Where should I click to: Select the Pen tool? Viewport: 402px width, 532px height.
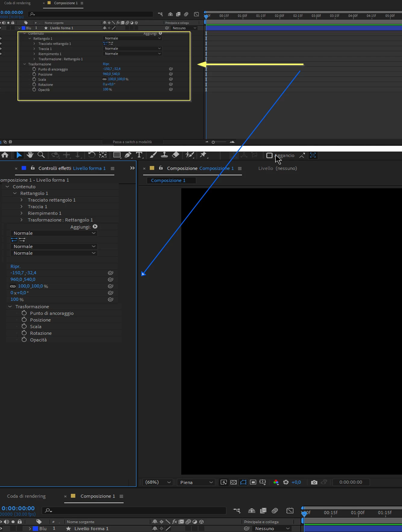128,155
